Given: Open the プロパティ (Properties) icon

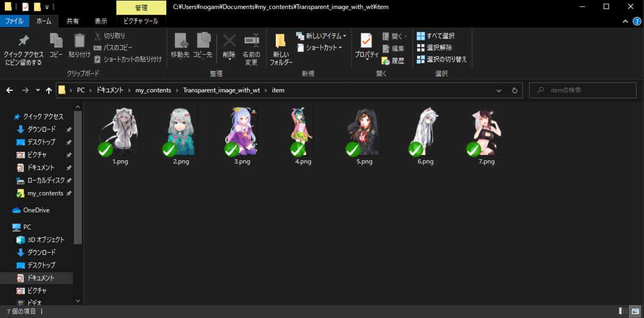Looking at the screenshot, I should pyautogui.click(x=365, y=46).
